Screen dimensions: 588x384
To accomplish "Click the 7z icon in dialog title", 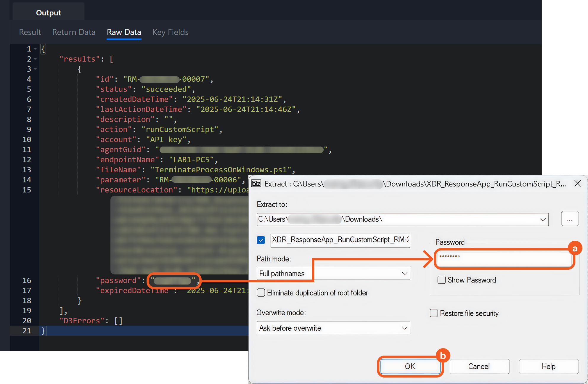I will coord(256,184).
